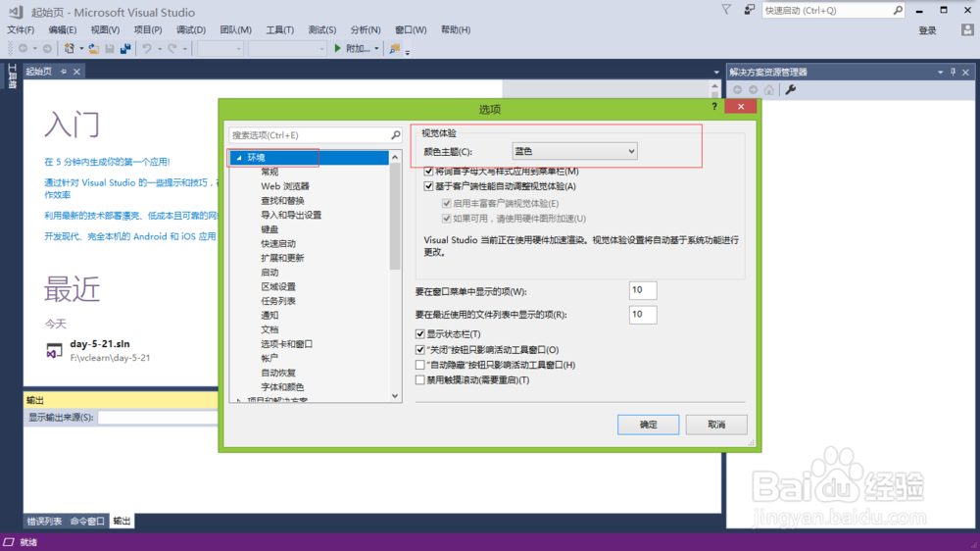Toggle 将词首字母大写样式应用到菜单栏 checkbox
The image size is (980, 551).
point(429,171)
